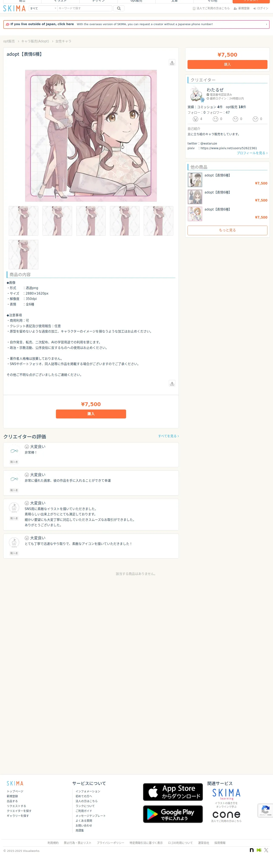Select the fifth expression thumbnail

[159, 221]
